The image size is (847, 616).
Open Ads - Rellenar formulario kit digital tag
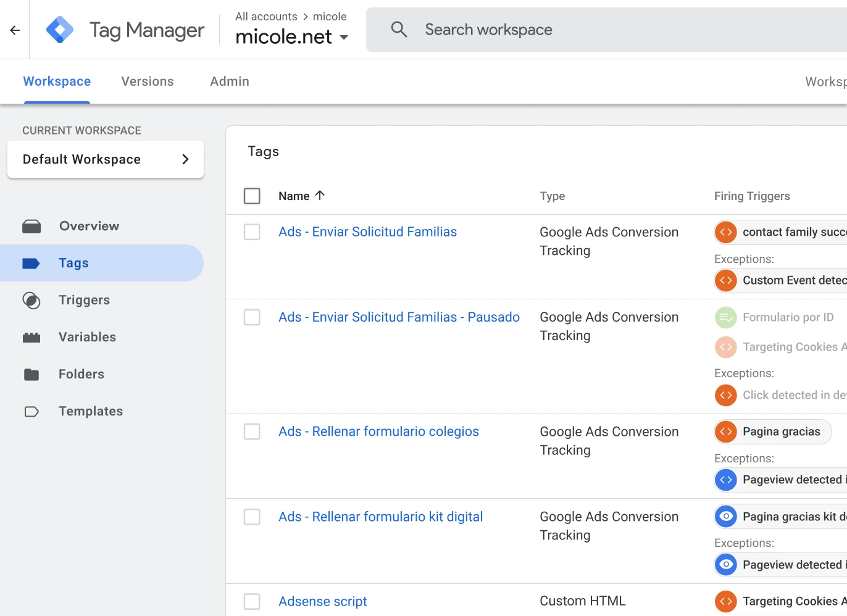click(381, 517)
